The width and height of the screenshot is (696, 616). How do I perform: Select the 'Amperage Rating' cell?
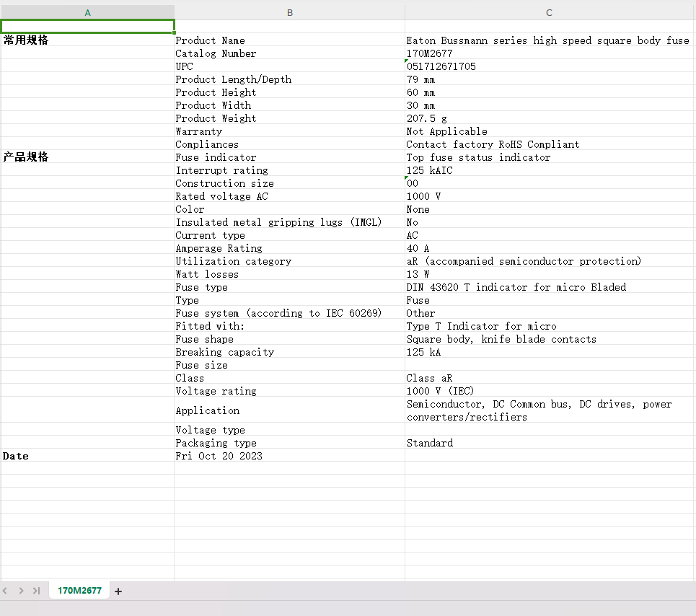(289, 248)
